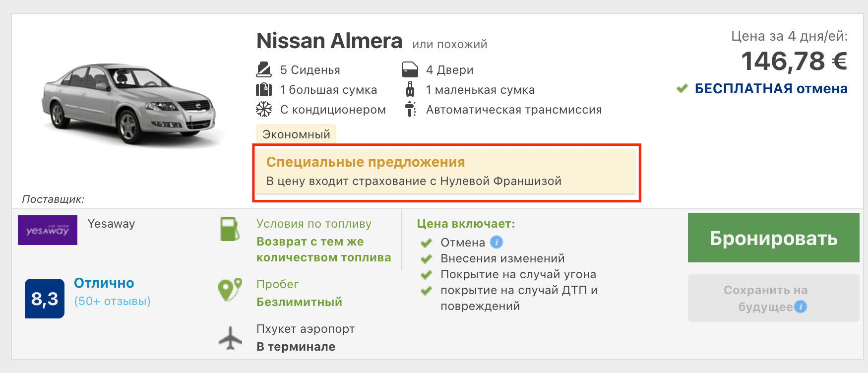Screen dimensions: 868x373
Task: Click the car door icon beside 4 Двери
Action: [x=410, y=70]
